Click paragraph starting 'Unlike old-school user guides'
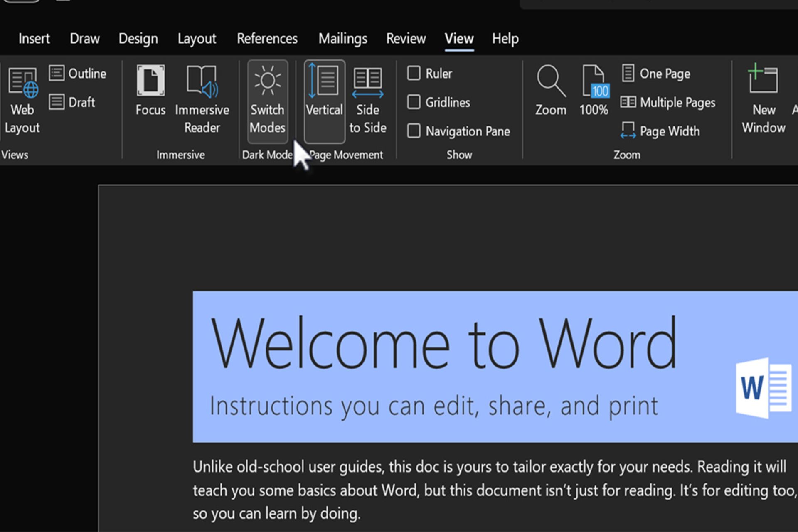Viewport: 798px width, 532px height. coord(495,490)
